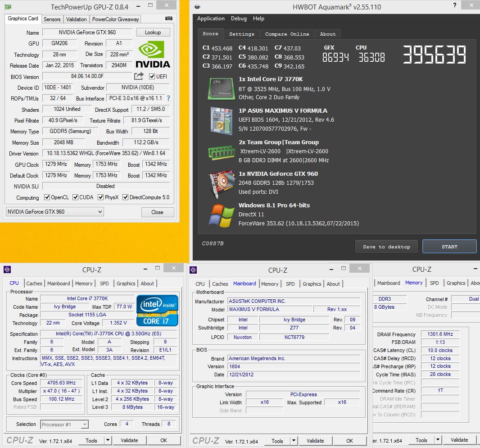
Task: Click the Lookup button in GPU-Z
Action: pos(153,32)
